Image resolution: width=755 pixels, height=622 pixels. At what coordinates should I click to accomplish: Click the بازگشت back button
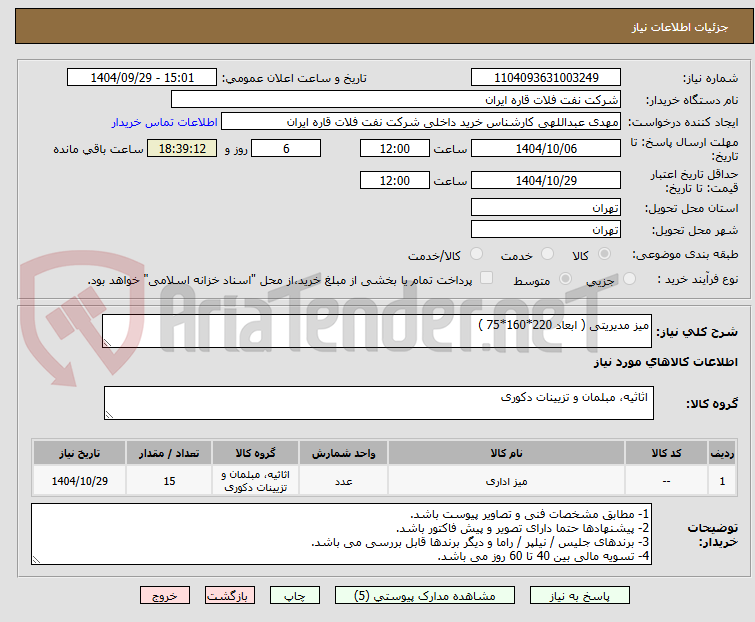coord(230,596)
